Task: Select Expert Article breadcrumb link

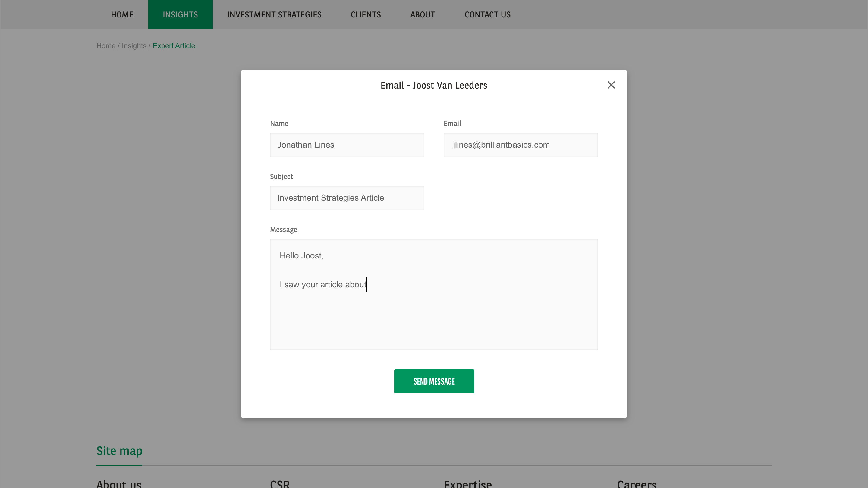Action: click(x=174, y=46)
